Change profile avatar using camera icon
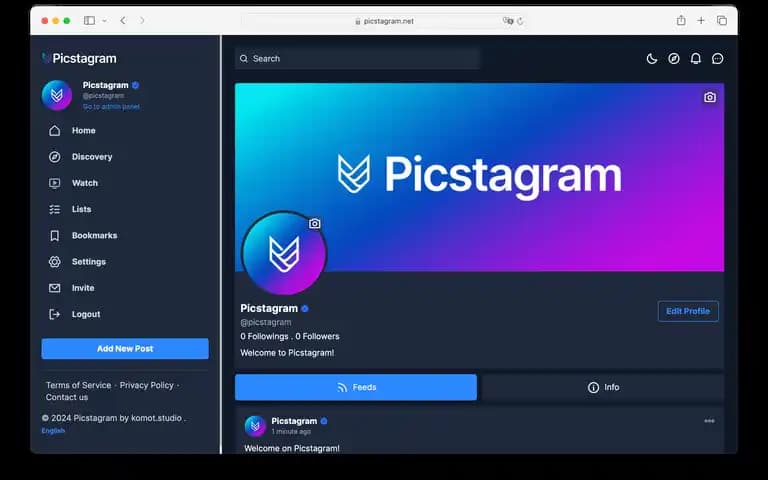 (314, 223)
